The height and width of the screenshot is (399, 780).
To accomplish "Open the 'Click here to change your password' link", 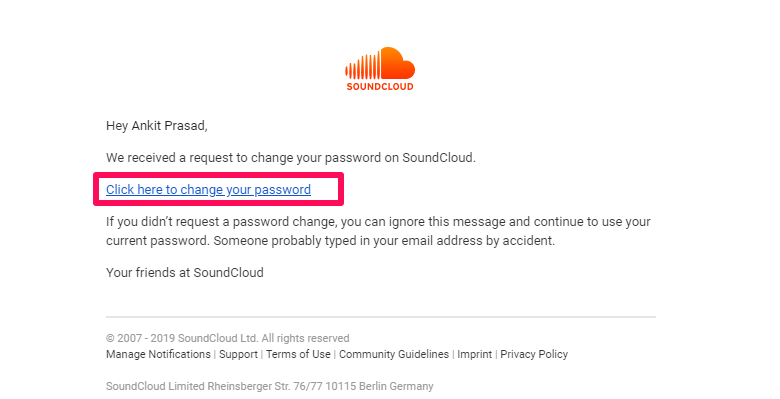I will pyautogui.click(x=208, y=190).
